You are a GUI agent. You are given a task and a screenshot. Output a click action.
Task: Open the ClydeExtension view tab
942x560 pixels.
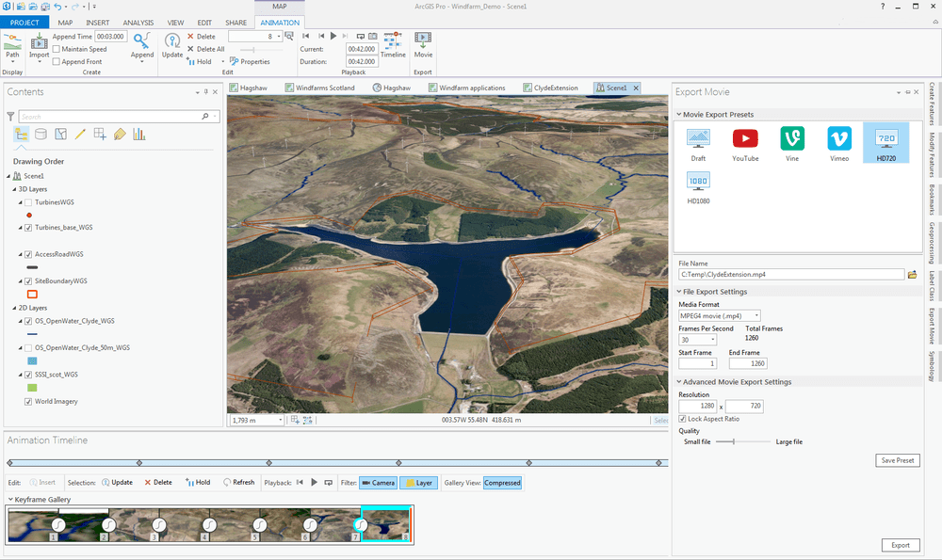point(553,87)
